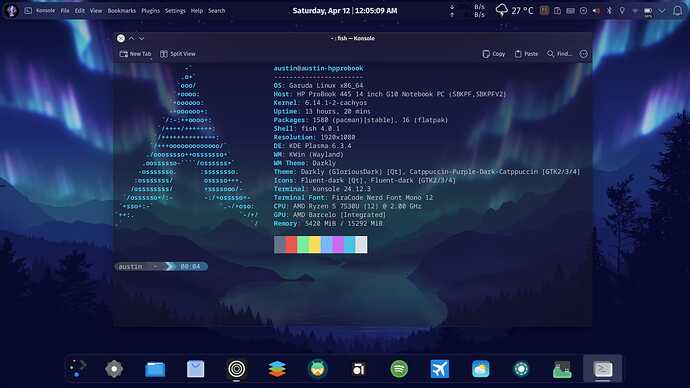Viewport: 690px width, 388px height.
Task: Open the blue airplane app in dock
Action: (x=440, y=369)
